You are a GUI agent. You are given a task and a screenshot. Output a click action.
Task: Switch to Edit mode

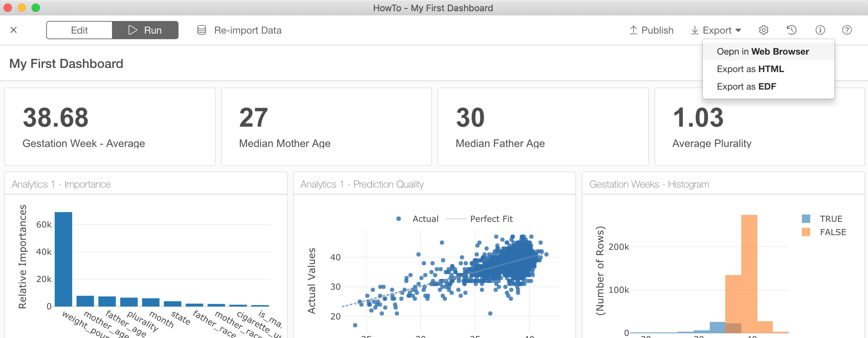pos(79,30)
